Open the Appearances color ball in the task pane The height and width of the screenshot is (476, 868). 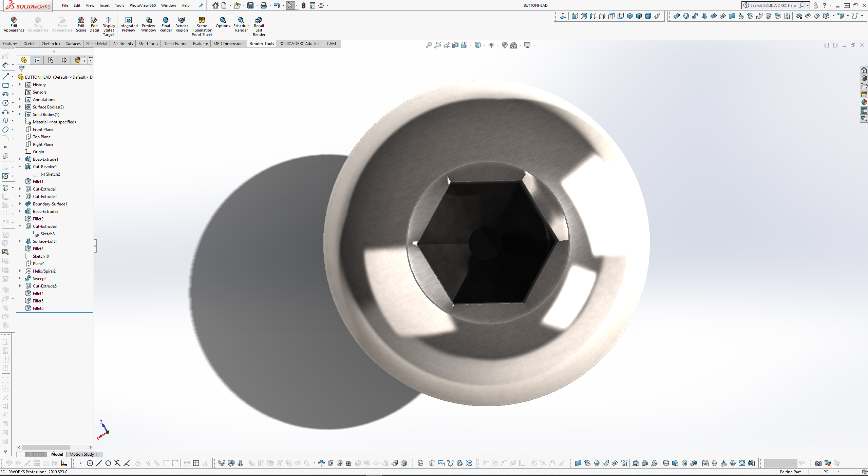(x=864, y=102)
